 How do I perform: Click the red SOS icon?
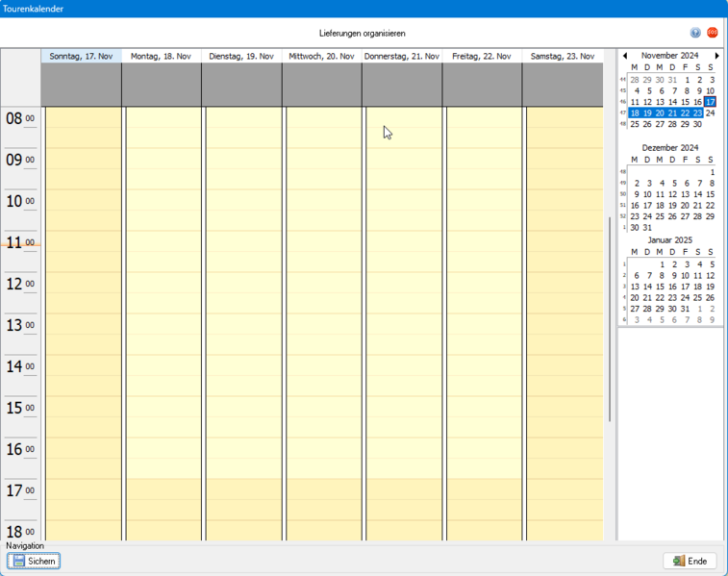(712, 33)
